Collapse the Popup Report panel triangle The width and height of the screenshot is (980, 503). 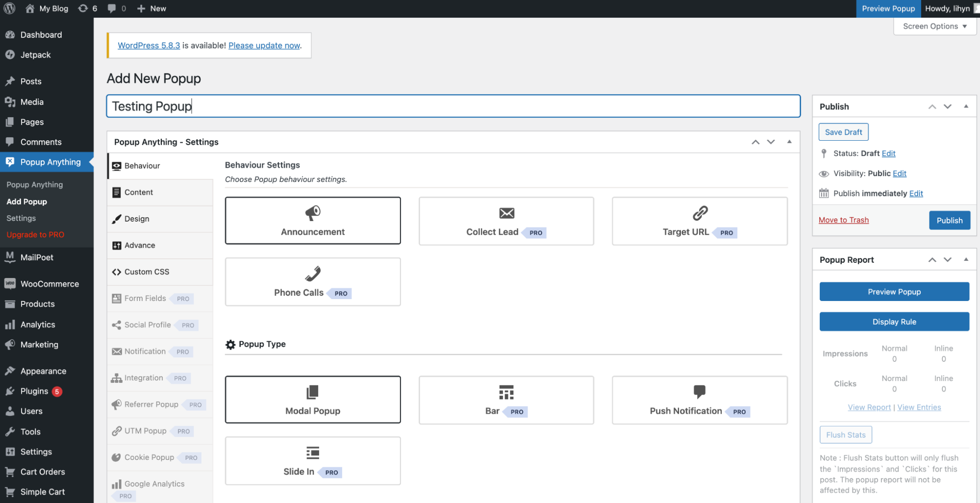[x=966, y=260]
